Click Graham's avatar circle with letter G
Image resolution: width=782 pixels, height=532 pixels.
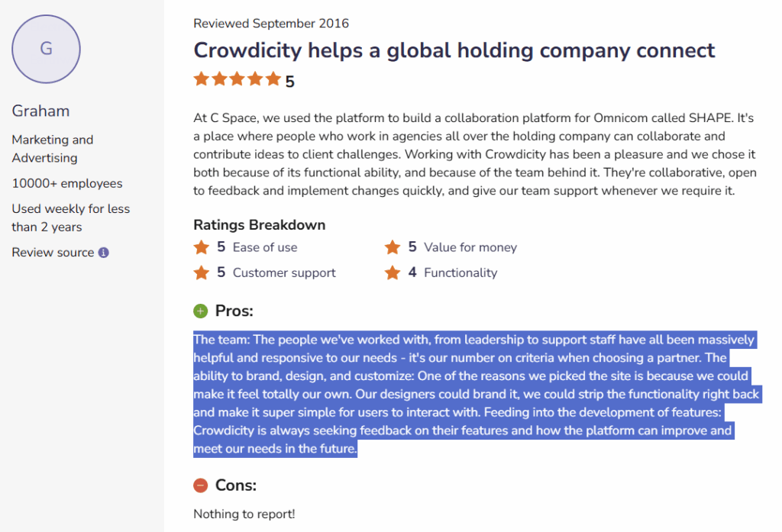(46, 49)
